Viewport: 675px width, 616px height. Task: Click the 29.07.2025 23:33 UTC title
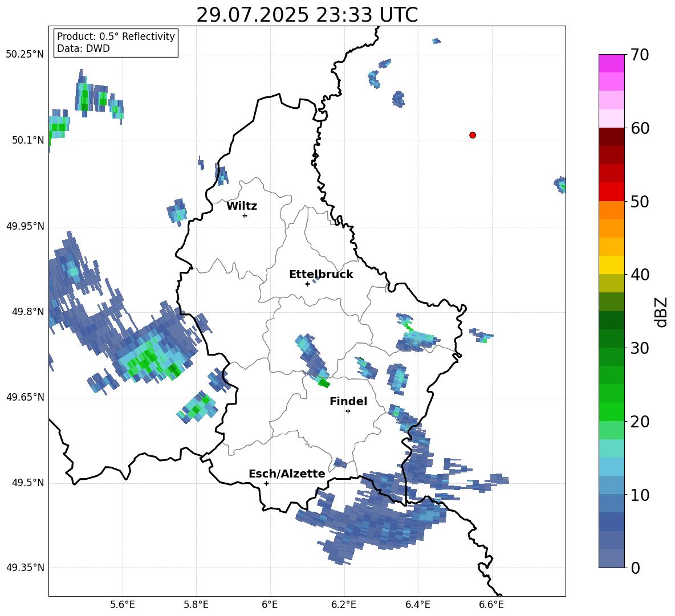pos(307,15)
